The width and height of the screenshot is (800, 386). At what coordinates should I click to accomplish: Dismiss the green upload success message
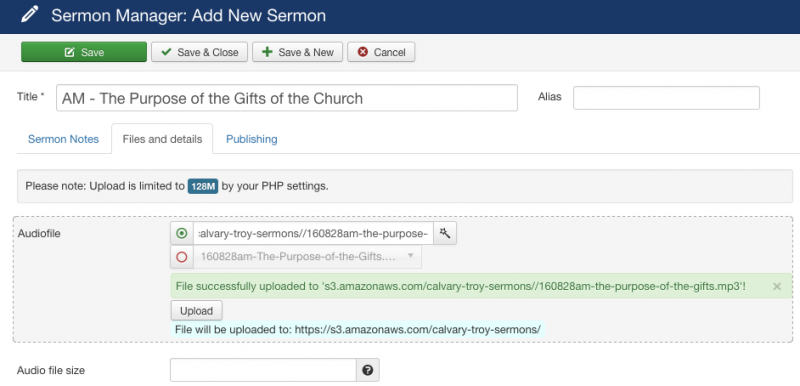coord(777,287)
